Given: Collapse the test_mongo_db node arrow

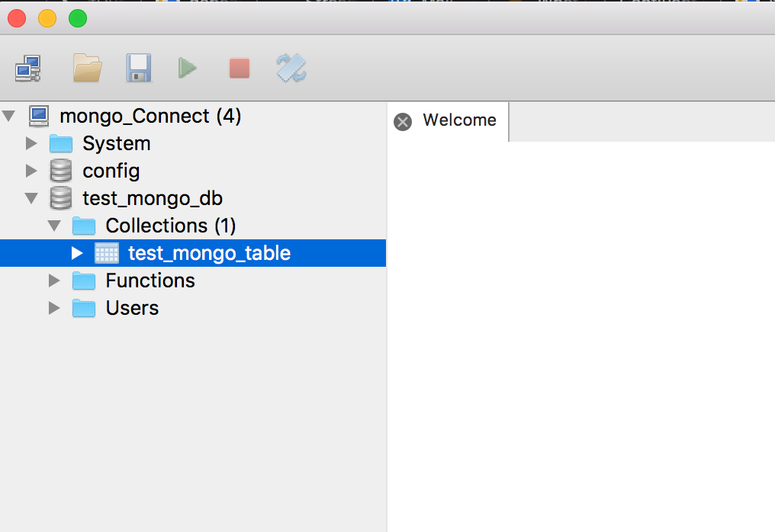Looking at the screenshot, I should 31,199.
